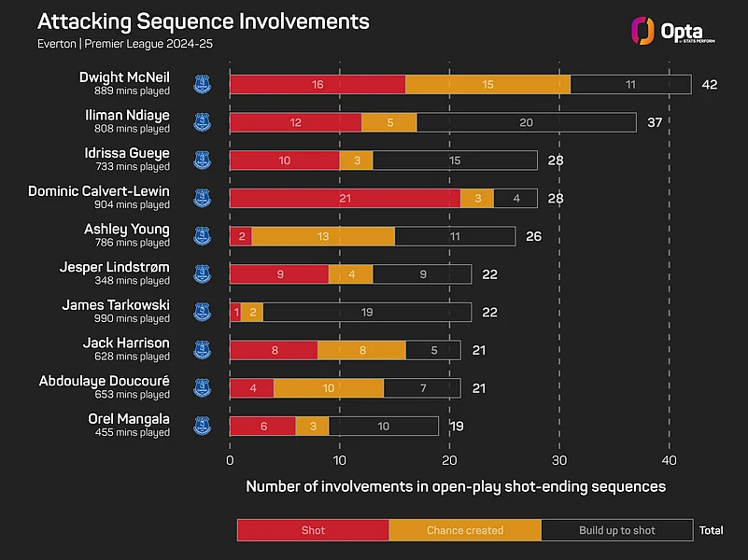
Task: Click James Tarkowski's build up segment
Action: pos(367,312)
